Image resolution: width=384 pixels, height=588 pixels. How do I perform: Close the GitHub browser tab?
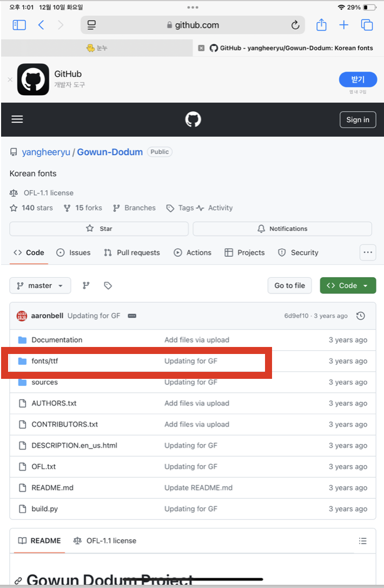pos(202,48)
